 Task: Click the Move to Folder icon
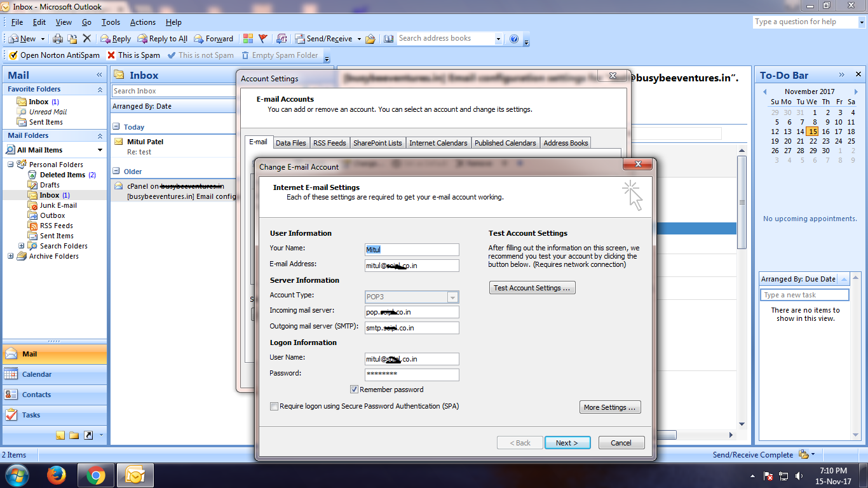pos(72,39)
